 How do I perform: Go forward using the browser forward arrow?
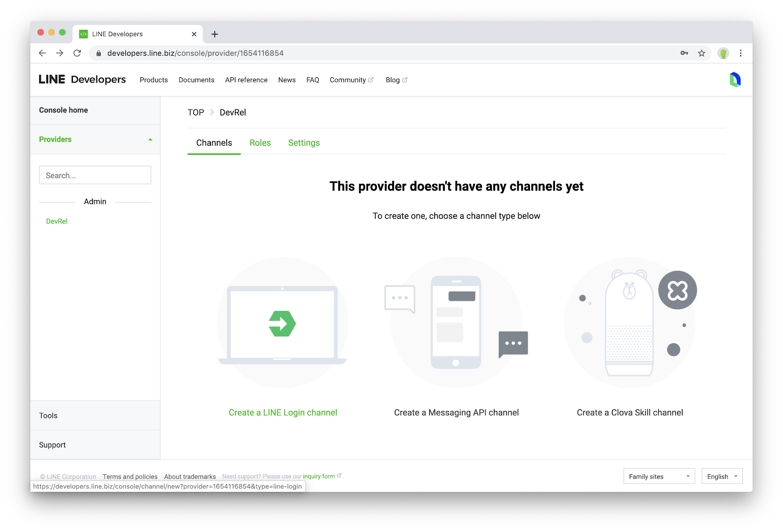coord(60,53)
